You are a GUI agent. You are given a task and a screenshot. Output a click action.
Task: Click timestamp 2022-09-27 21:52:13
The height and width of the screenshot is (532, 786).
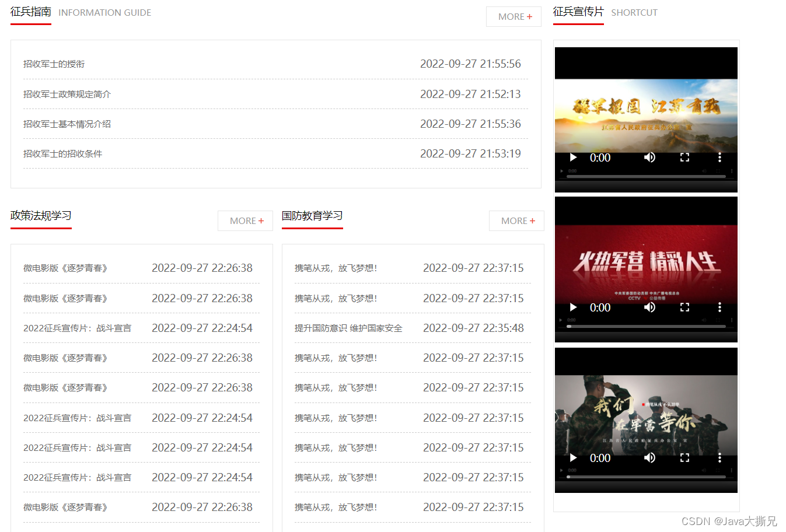coord(470,94)
